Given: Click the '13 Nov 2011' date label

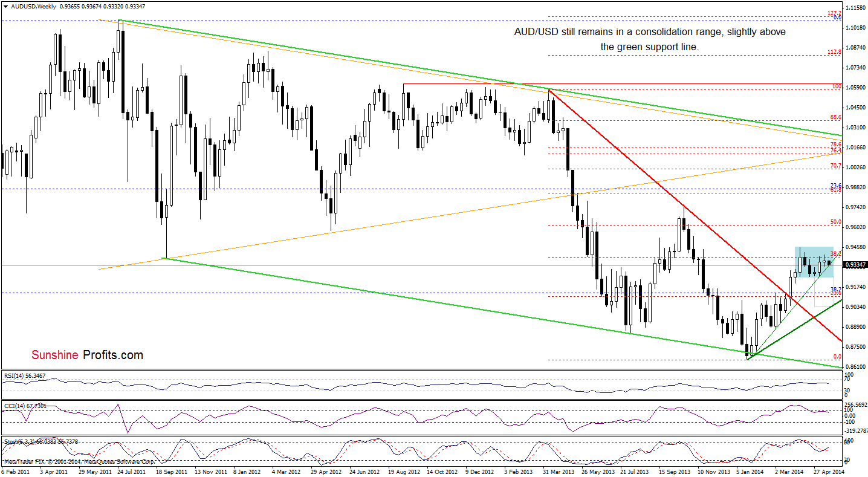Looking at the screenshot, I should click(212, 472).
